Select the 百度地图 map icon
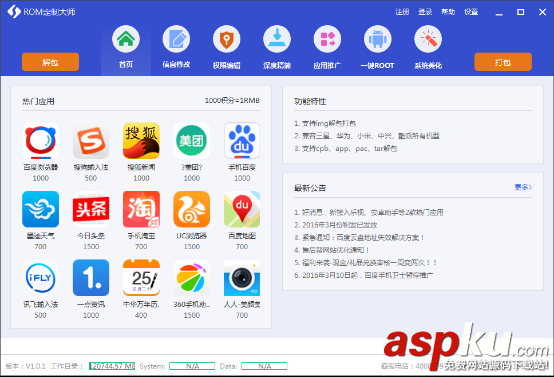The width and height of the screenshot is (554, 377). (x=242, y=209)
